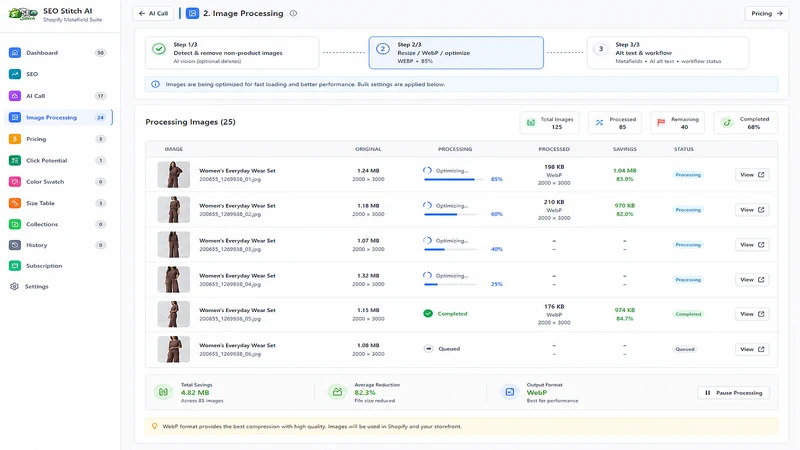Click the Average Reduction icon
The height and width of the screenshot is (450, 800).
[337, 392]
